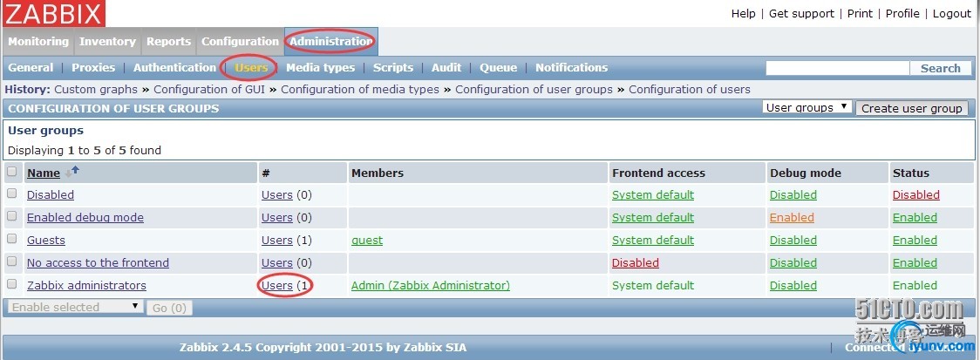Viewport: 980px width, 360px height.
Task: Go to Media types submenu
Action: tap(320, 67)
